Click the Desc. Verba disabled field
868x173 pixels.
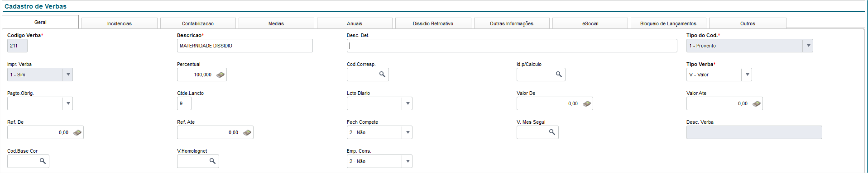(x=754, y=132)
